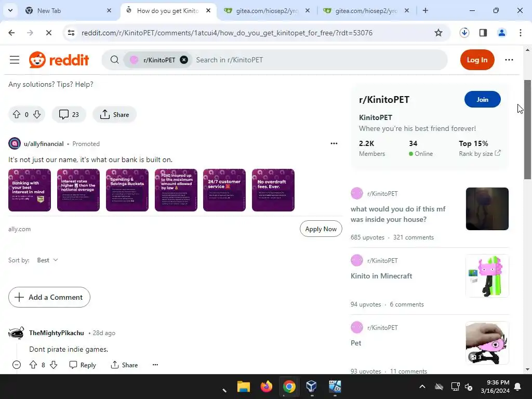532x399 pixels.
Task: Open the 'Pet' post link
Action: click(x=356, y=343)
